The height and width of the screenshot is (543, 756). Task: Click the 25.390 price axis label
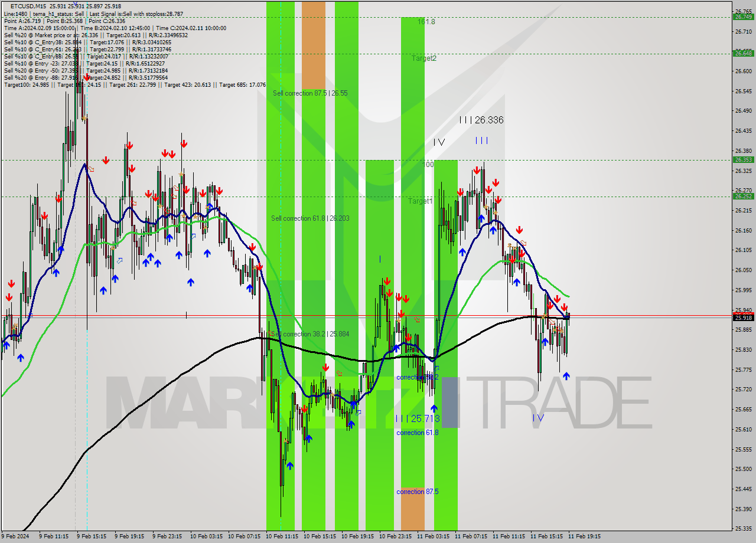pyautogui.click(x=743, y=509)
